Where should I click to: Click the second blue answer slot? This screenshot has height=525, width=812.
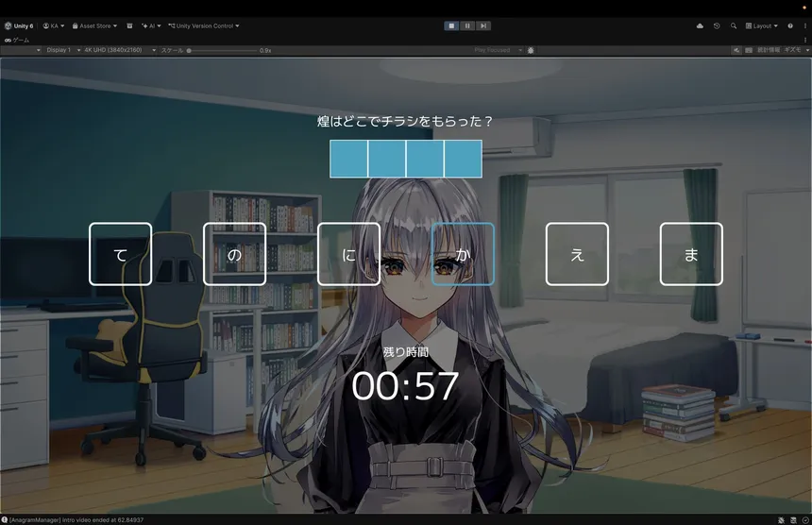387,159
